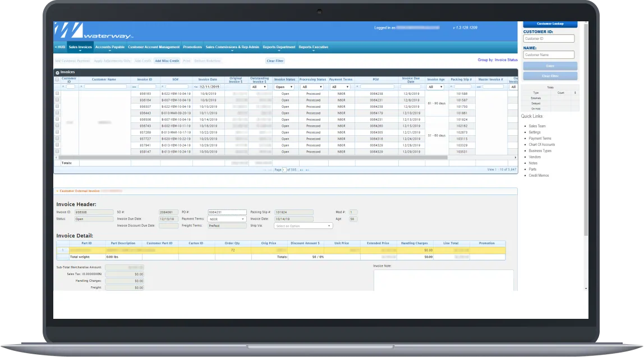Image resolution: width=644 pixels, height=357 pixels.
Task: Open Payment Terms quick link
Action: pyautogui.click(x=540, y=139)
